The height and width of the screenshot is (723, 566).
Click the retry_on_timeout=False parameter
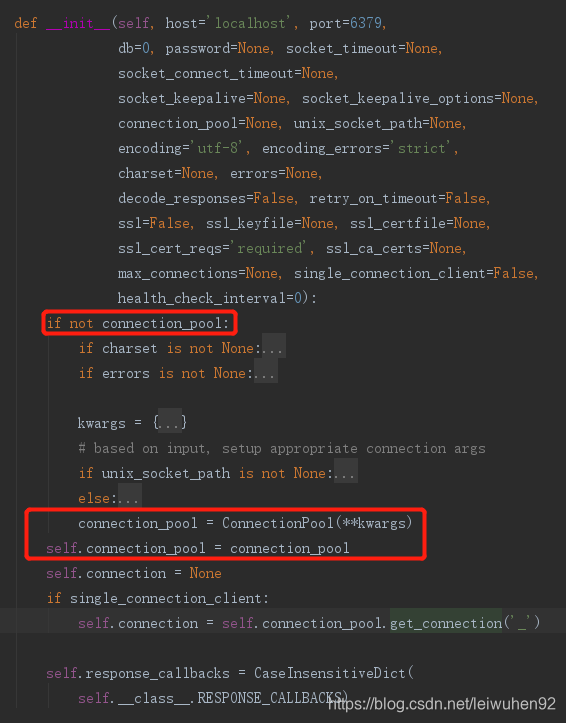397,198
